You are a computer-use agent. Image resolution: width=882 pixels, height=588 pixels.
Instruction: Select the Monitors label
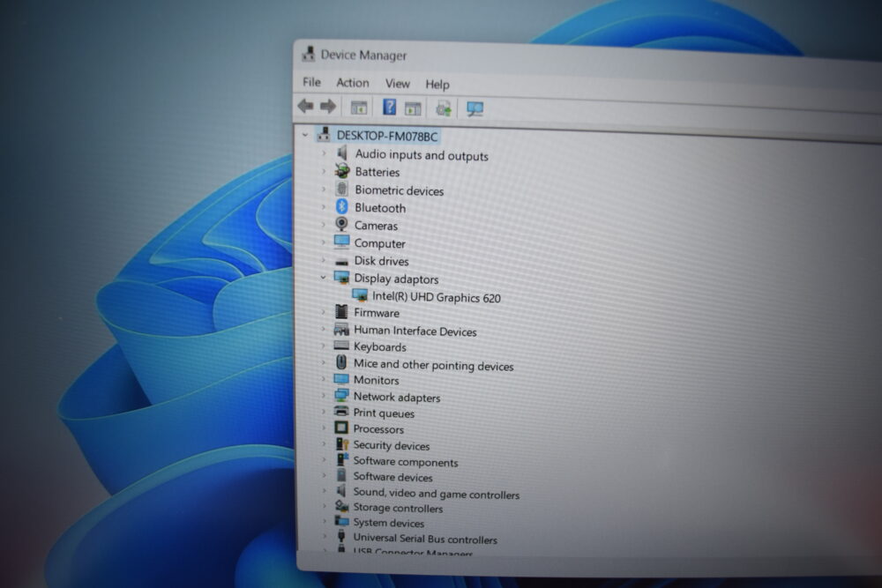click(x=376, y=380)
